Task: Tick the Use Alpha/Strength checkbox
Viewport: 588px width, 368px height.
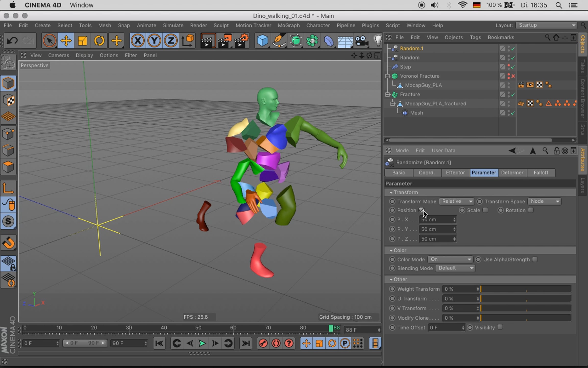Action: coord(535,259)
